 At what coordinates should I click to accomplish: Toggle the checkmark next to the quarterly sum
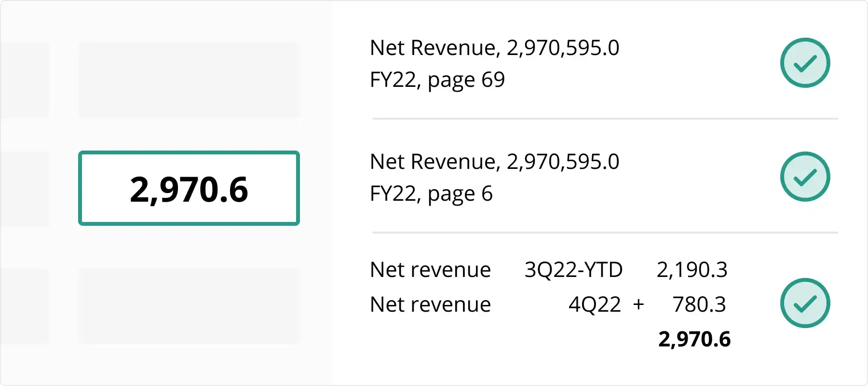tap(805, 303)
